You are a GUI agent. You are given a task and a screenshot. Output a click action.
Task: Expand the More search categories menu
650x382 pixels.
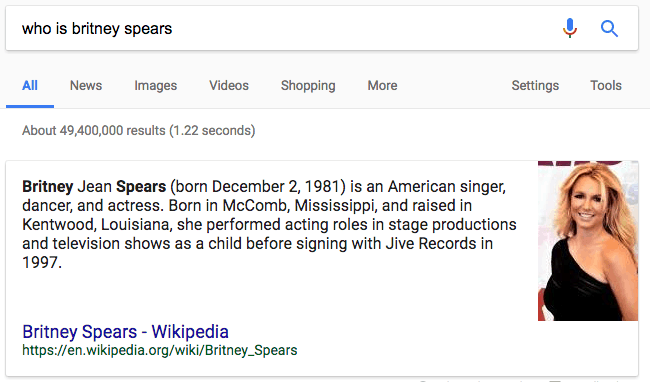click(382, 85)
